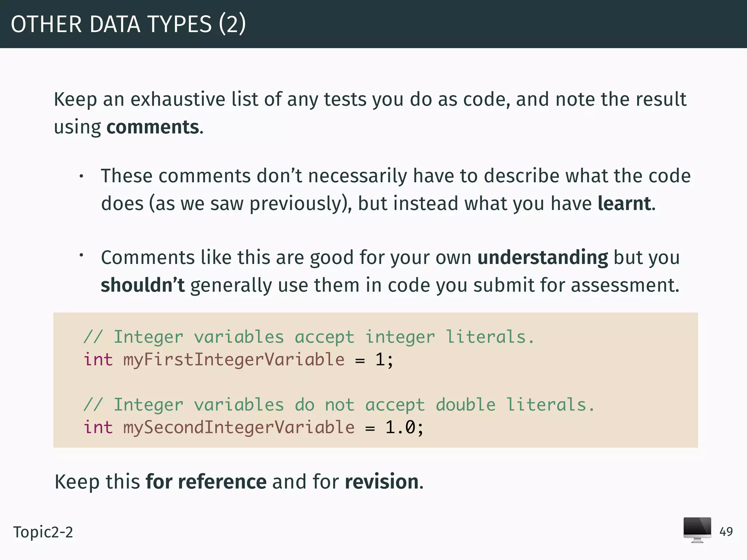Image resolution: width=747 pixels, height=560 pixels.
Task: Click the footer label 'Topic2-2'
Action: click(43, 532)
